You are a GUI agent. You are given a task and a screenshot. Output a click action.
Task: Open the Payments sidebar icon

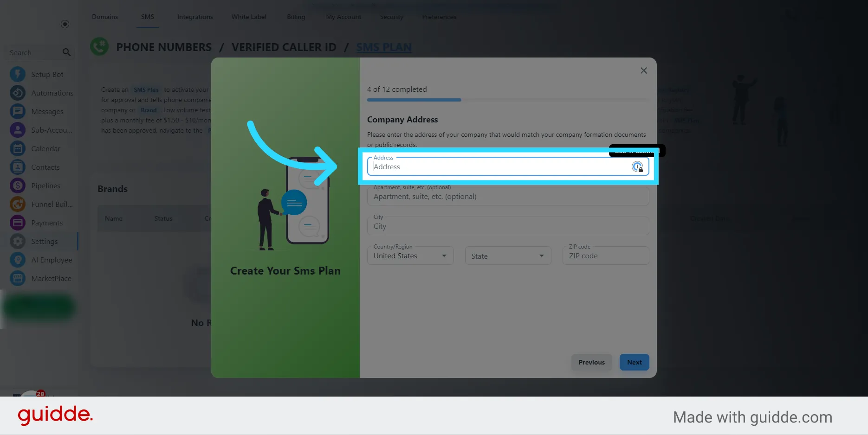18,223
